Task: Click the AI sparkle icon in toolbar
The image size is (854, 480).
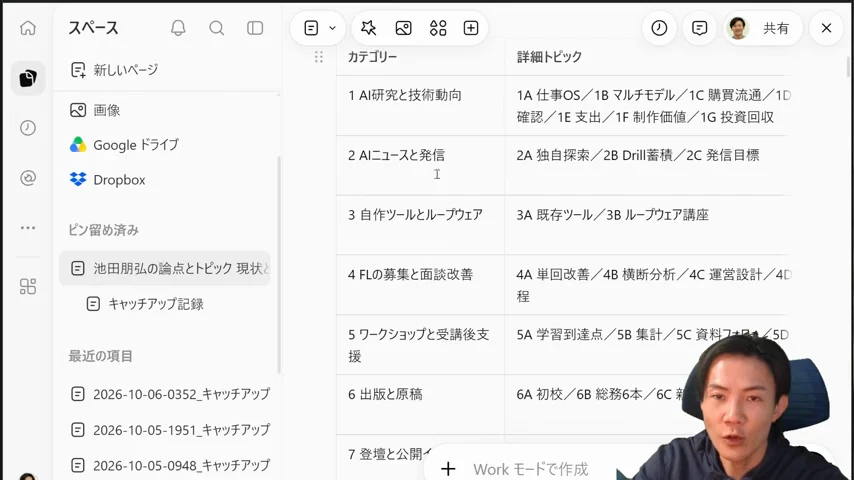Action: (x=369, y=28)
